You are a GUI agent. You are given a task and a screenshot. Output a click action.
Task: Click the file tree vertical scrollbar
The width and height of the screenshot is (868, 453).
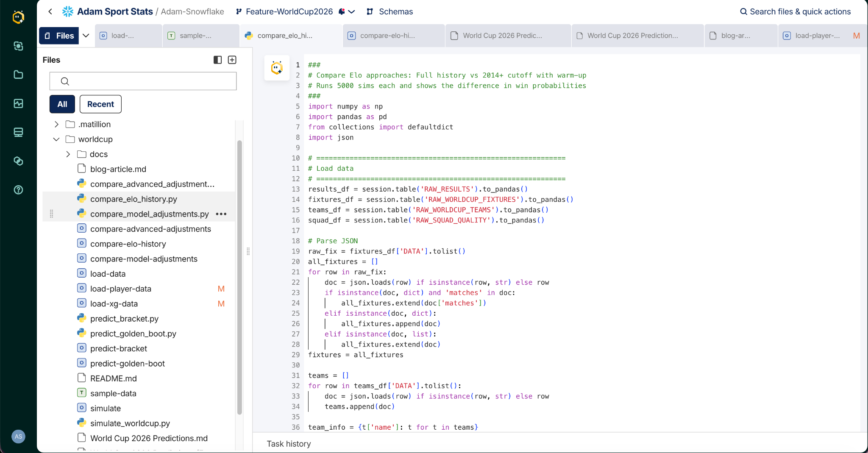[x=239, y=277]
